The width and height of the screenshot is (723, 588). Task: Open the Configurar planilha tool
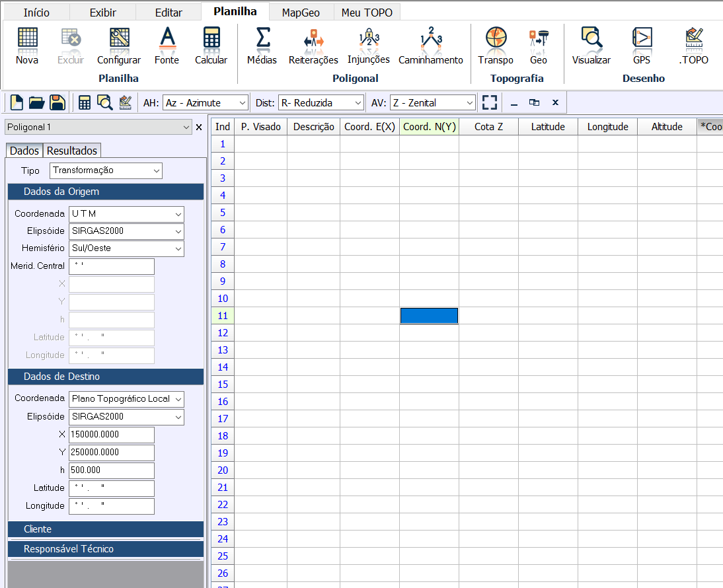coord(119,46)
